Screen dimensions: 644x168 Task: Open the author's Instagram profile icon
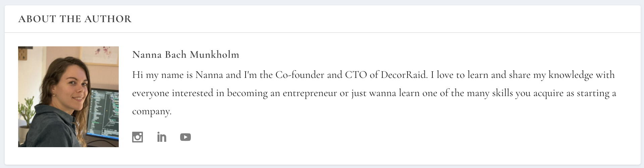pos(138,137)
